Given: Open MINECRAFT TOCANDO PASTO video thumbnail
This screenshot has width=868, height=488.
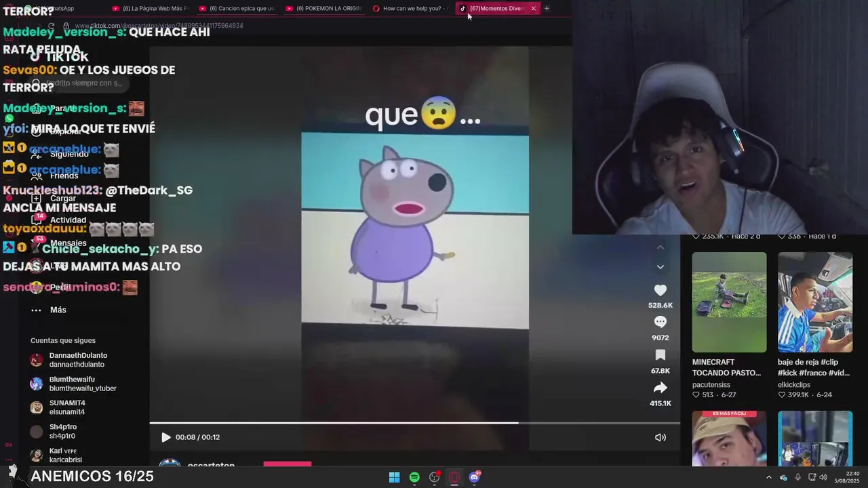Looking at the screenshot, I should point(729,302).
